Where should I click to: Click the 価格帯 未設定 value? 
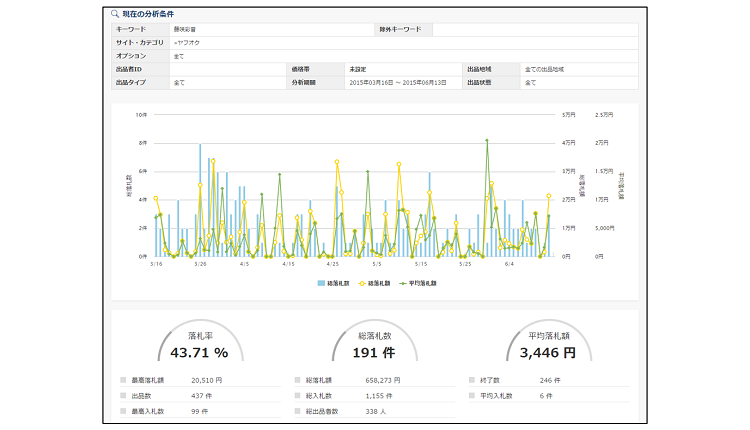tap(400, 69)
